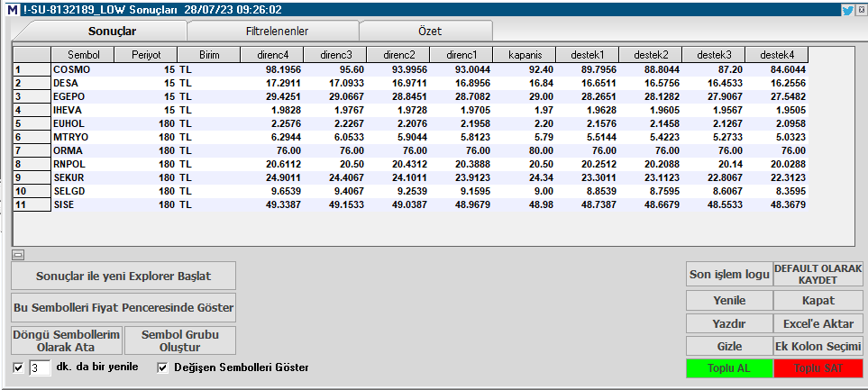Click the direnc3 column header

point(335,55)
